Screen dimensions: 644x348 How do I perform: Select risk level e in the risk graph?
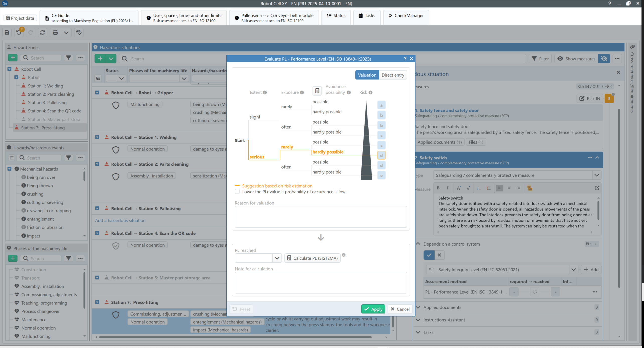pyautogui.click(x=381, y=175)
